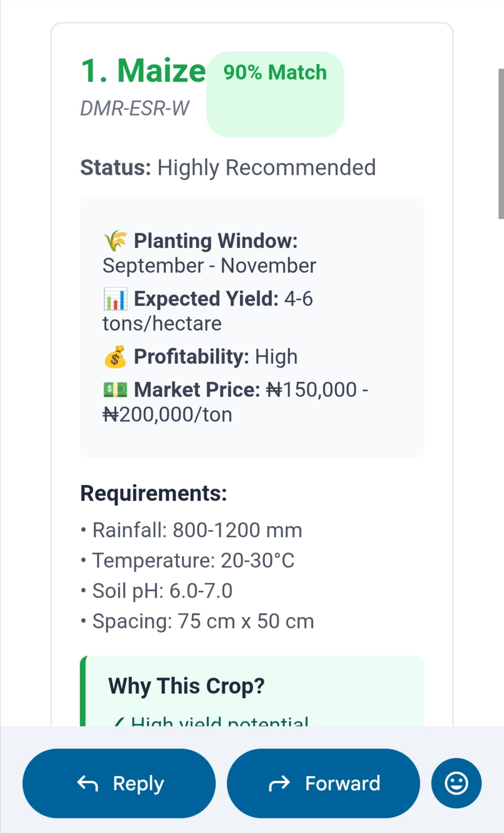Click the banknote Market Price icon
Image resolution: width=504 pixels, height=833 pixels.
(115, 390)
